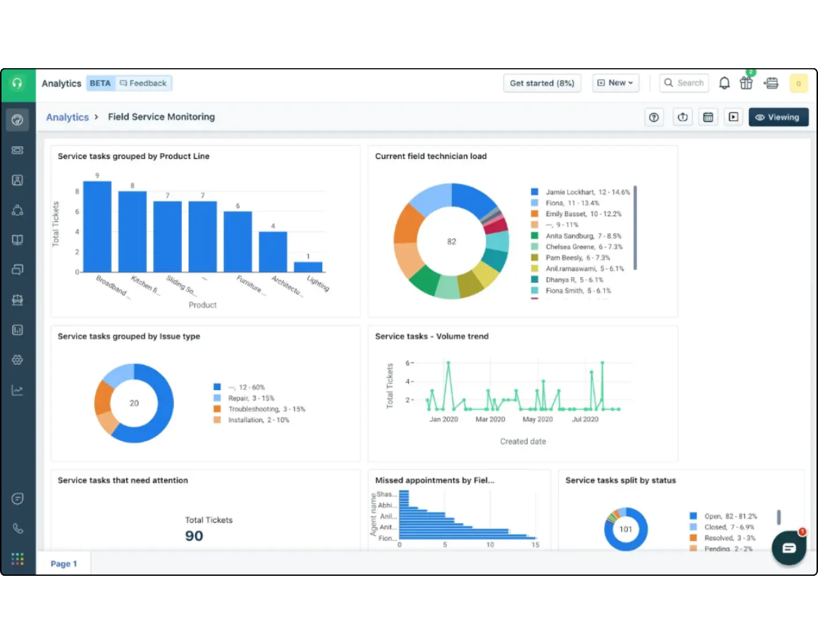Viewport: 818px width, 644px height.
Task: Open the Tickets icon in the sidebar
Action: coord(17,150)
